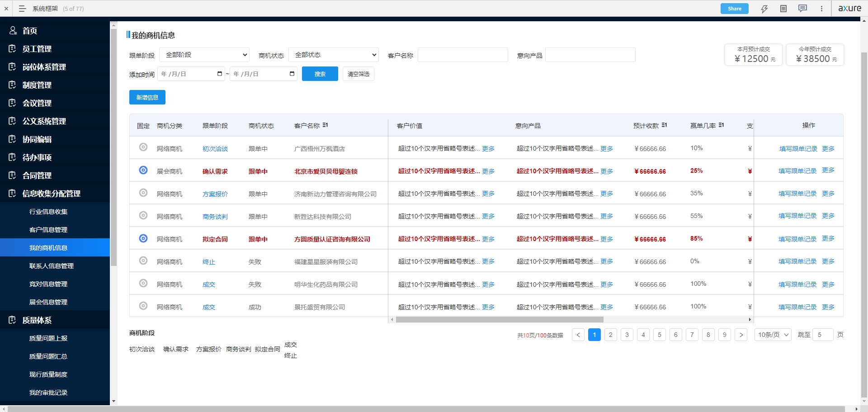Click the 意向产品 search input field
The image size is (868, 412).
point(590,55)
